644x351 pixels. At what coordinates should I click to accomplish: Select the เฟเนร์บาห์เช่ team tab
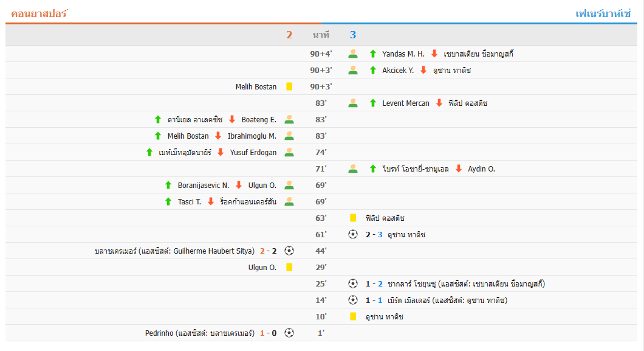point(603,13)
